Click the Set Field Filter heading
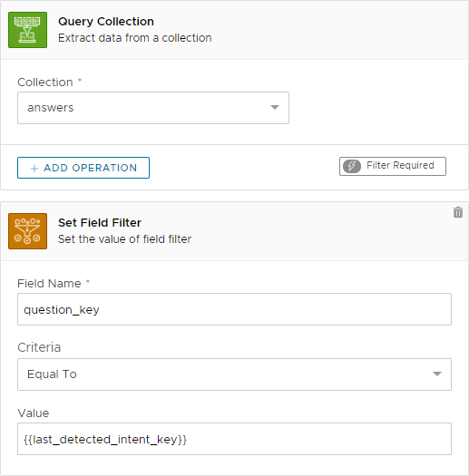Image resolution: width=469 pixels, height=476 pixels. tap(100, 223)
